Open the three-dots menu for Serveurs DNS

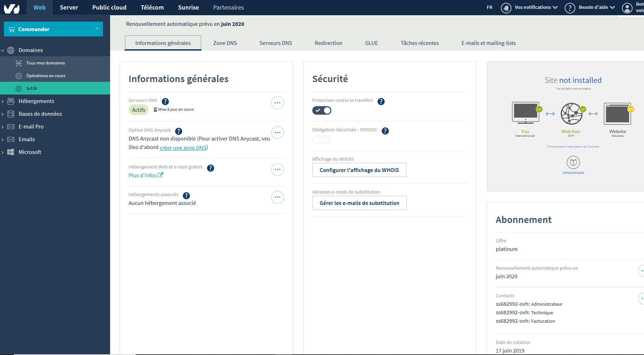(278, 103)
